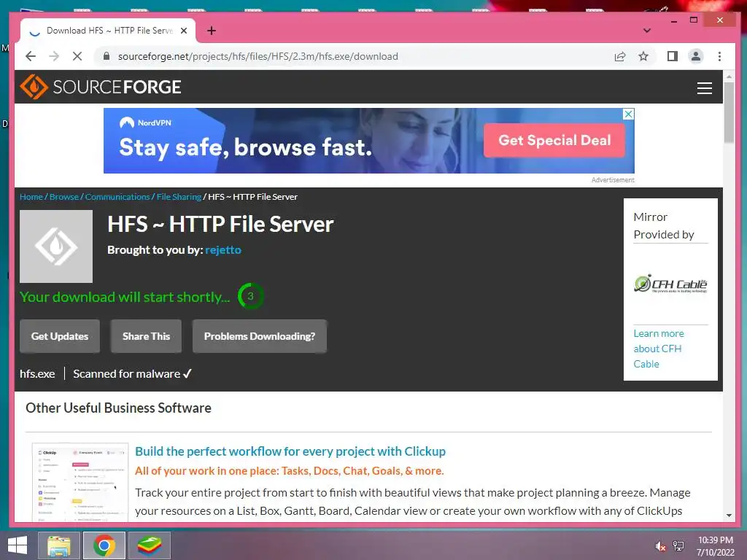
Task: Close the NordVPN advertisement
Action: pos(629,114)
